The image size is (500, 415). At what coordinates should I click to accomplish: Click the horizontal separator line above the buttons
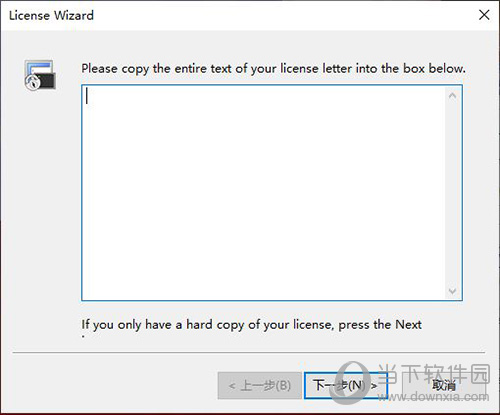[249, 352]
